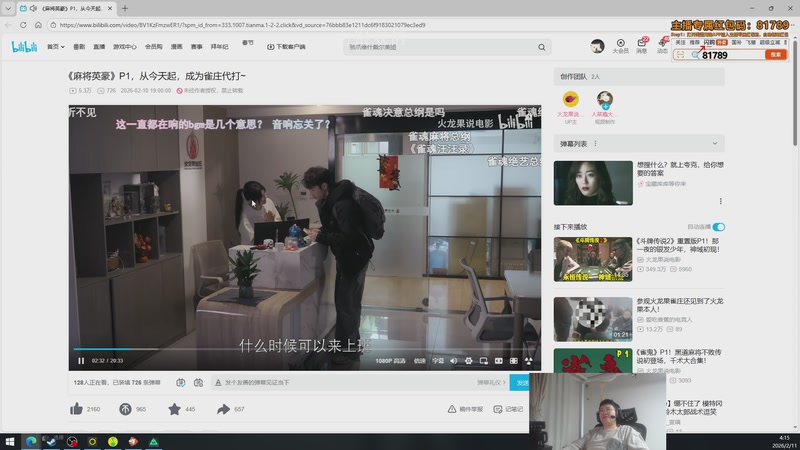Open a new browser tab with plus
Viewport: 800px width, 450px height.
pos(124,8)
